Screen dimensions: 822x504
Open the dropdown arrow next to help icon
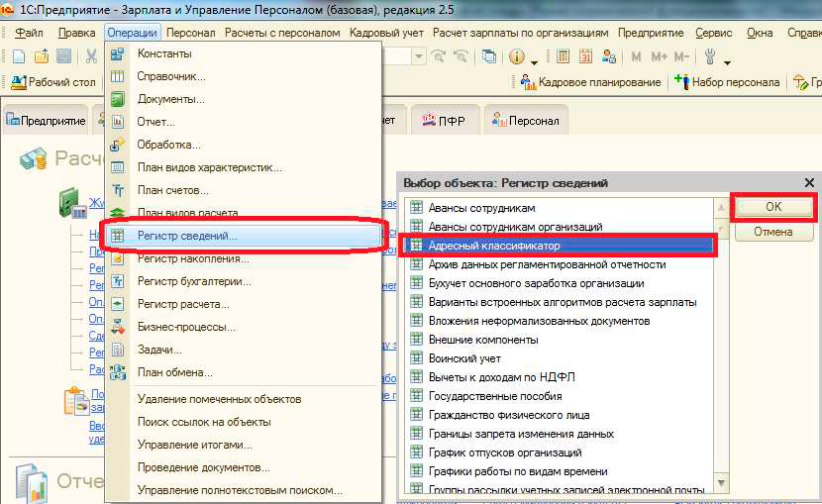pyautogui.click(x=535, y=58)
